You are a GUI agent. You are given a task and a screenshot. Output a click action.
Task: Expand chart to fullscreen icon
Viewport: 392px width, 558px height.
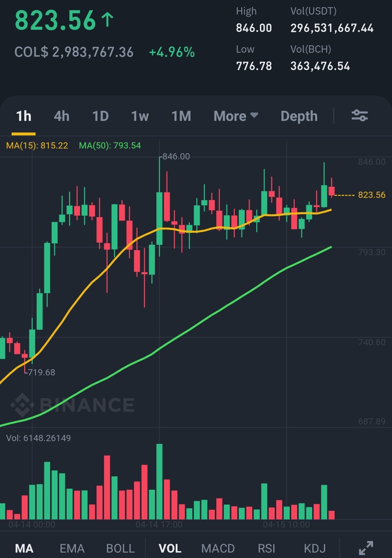366,548
